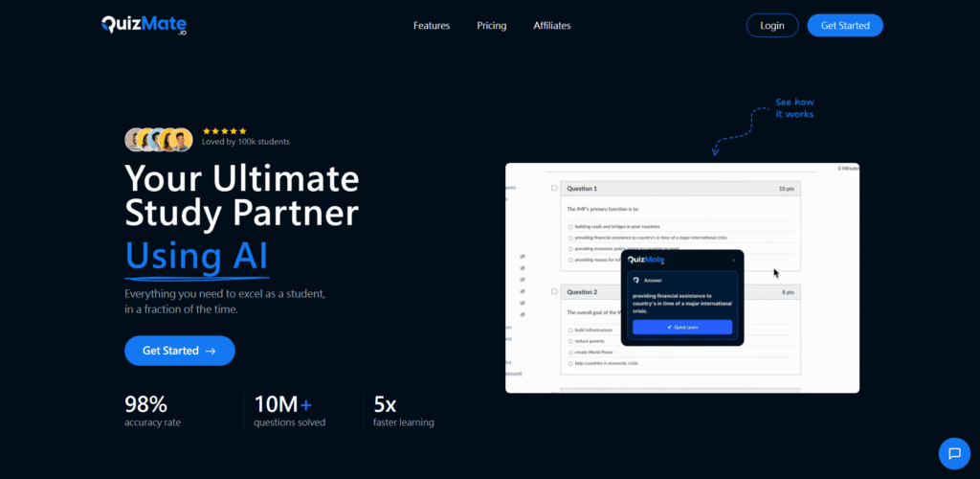Open the Features nav item
This screenshot has width=980, height=479.
coord(432,26)
